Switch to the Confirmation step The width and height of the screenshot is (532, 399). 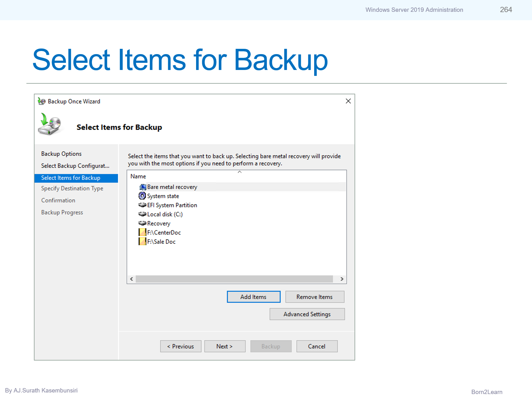(x=58, y=200)
